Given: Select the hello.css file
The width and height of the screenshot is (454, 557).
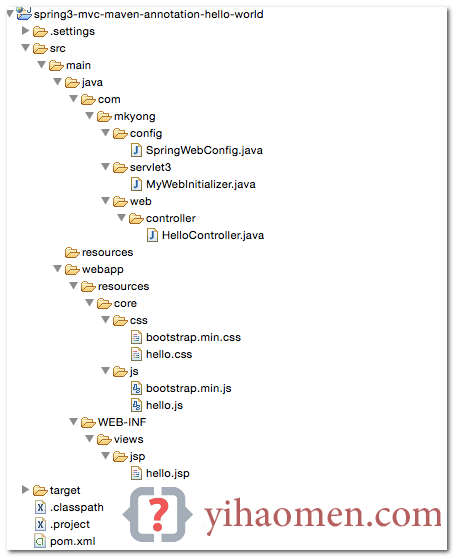Looking at the screenshot, I should click(x=169, y=354).
